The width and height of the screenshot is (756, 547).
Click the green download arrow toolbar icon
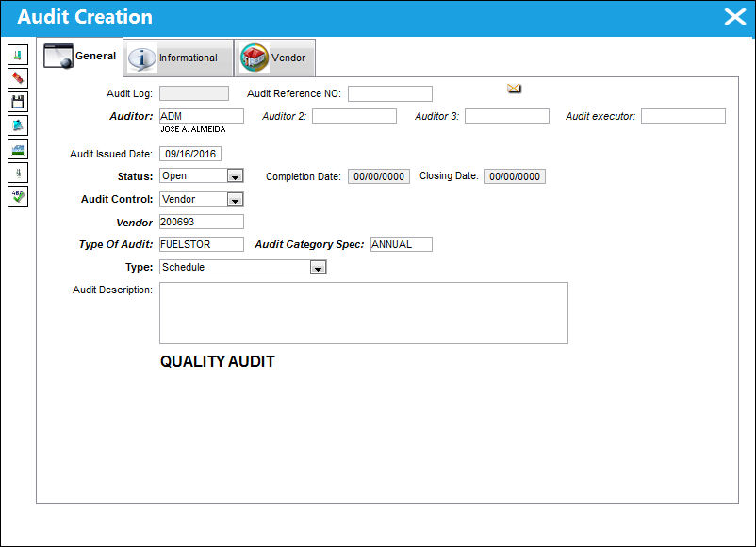point(18,55)
